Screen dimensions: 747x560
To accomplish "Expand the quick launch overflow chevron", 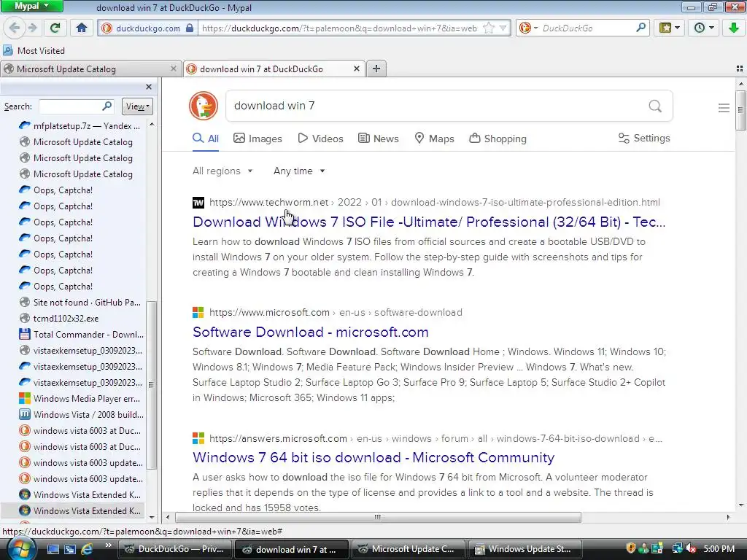I will click(x=108, y=545).
